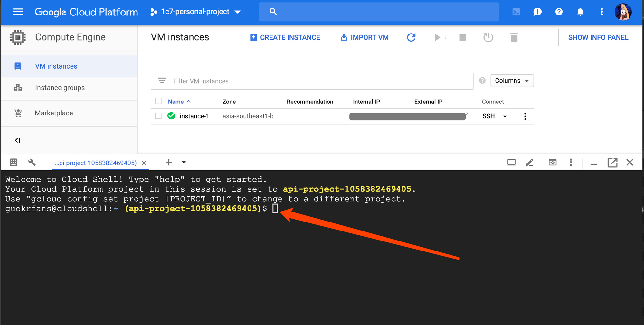Open SHOW INFO PANEL
644x325 pixels.
coord(598,37)
